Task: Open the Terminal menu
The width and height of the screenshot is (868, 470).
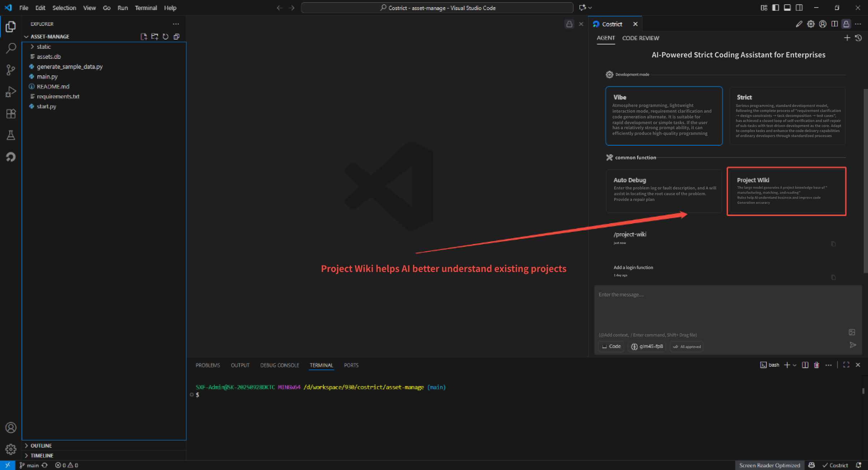Action: (x=145, y=8)
